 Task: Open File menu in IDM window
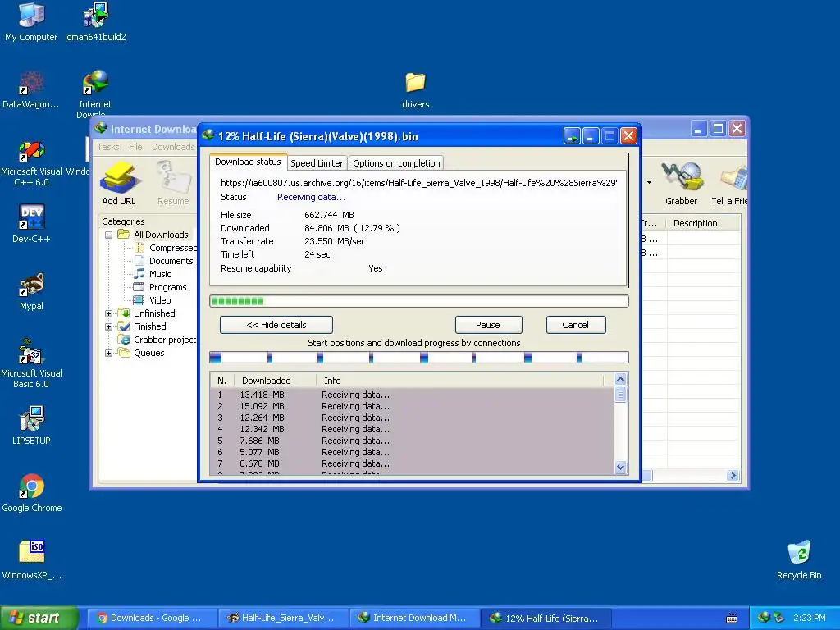135,147
